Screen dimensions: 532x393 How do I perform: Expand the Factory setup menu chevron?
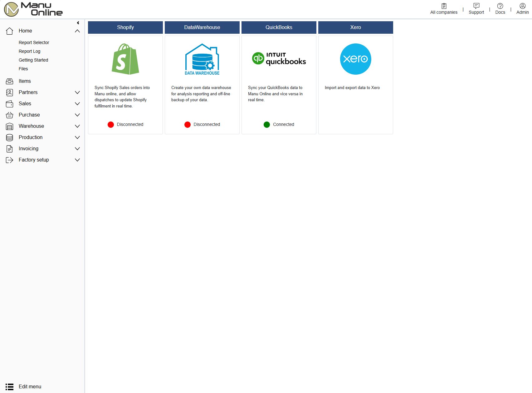pyautogui.click(x=77, y=160)
